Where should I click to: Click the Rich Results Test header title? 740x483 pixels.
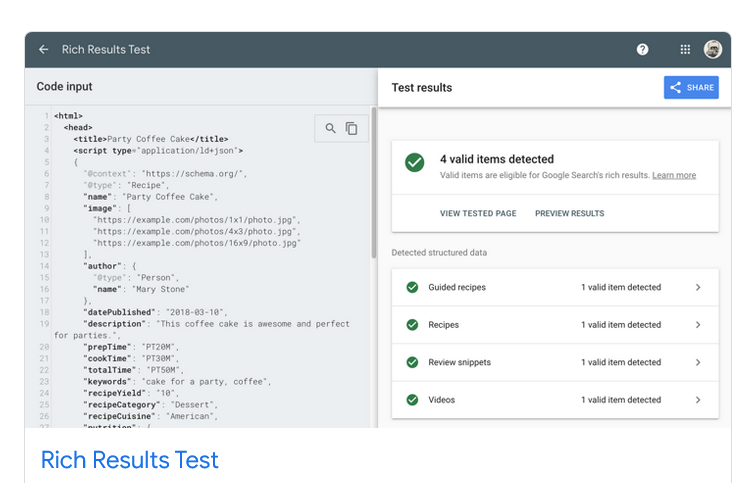106,50
